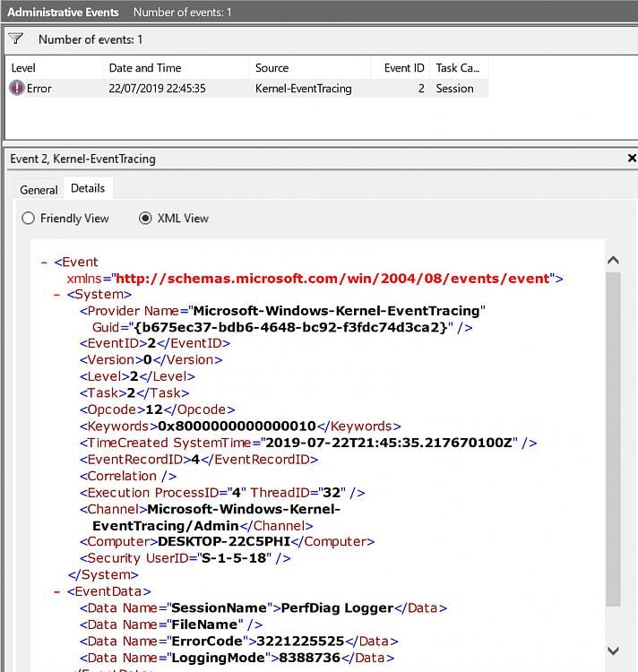Sort by the Event ID column header
The image size is (638, 672).
click(401, 68)
